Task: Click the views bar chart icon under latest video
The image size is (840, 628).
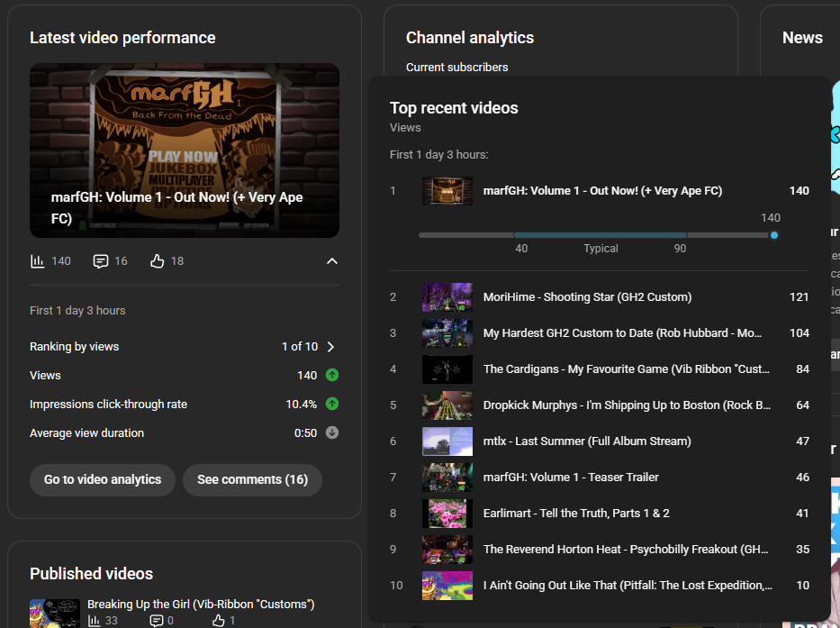Action: pos(37,261)
